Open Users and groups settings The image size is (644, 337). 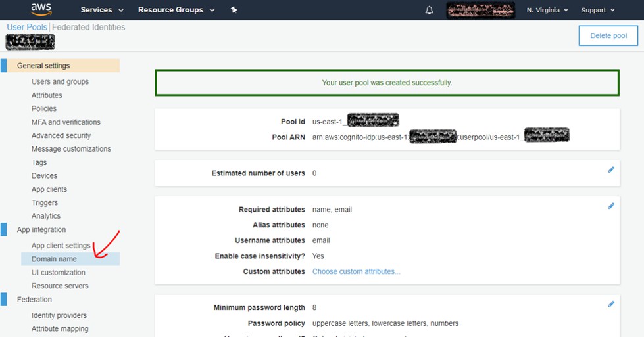click(60, 82)
